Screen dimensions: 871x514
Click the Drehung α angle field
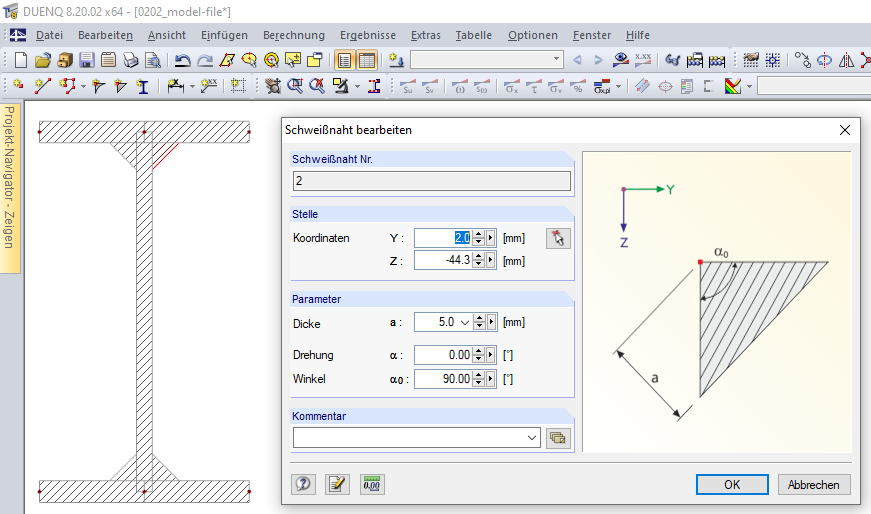(x=443, y=355)
